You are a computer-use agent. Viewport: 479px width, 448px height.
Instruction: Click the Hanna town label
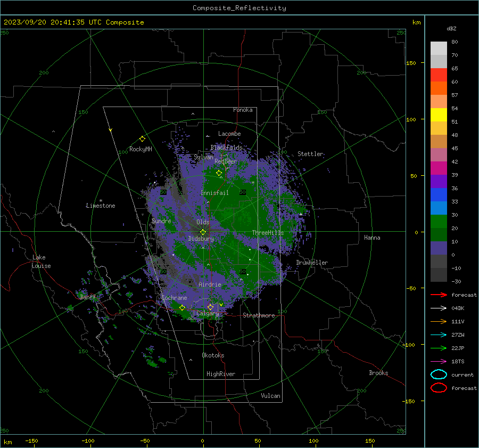(372, 238)
